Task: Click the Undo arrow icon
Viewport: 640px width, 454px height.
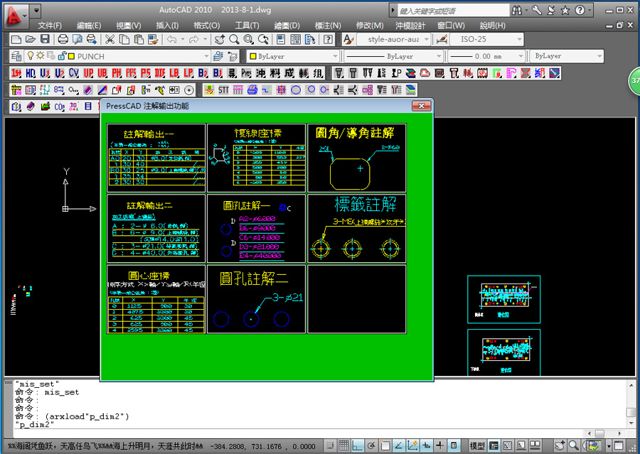Action: coord(172,40)
